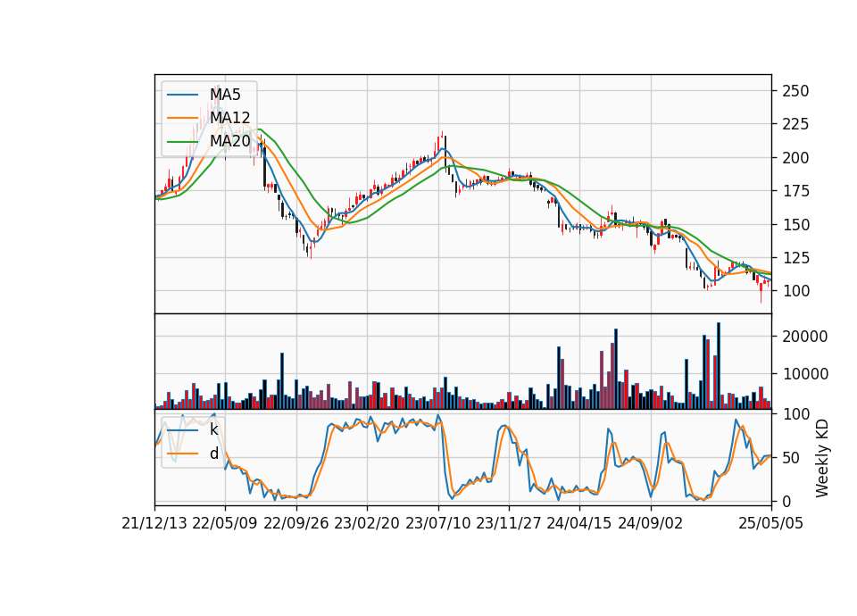This screenshot has height=616, width=857.
Task: Click the 22/05/09 date label
Action: 225,523
